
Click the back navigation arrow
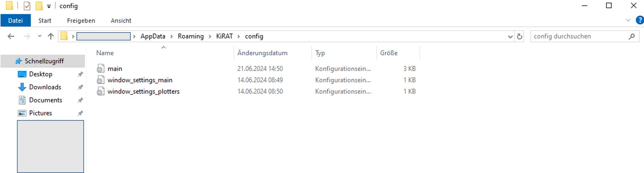coord(11,36)
